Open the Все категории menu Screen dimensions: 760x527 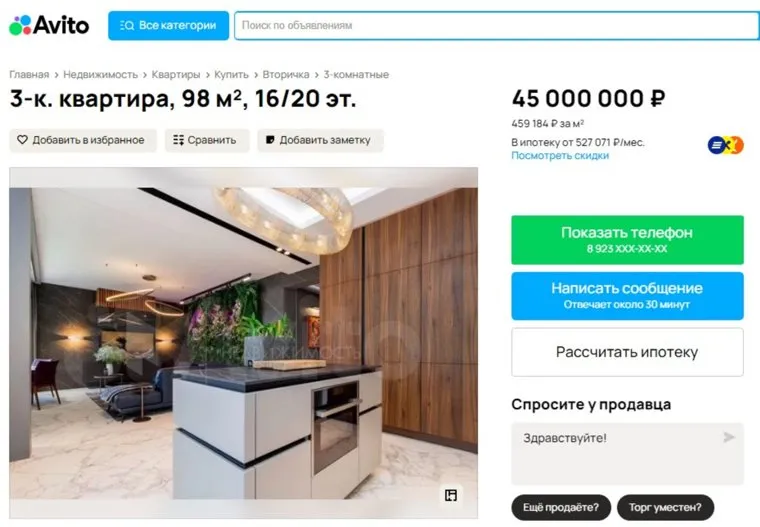[168, 26]
